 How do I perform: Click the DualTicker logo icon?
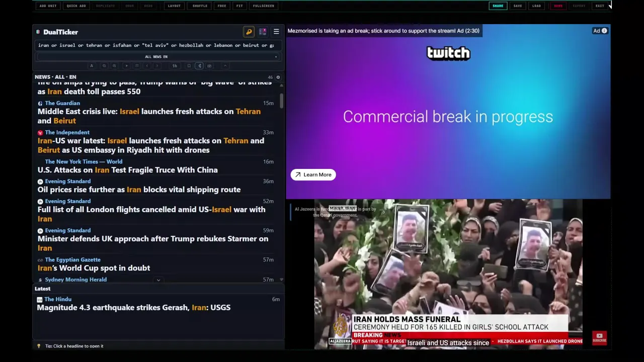[x=38, y=32]
